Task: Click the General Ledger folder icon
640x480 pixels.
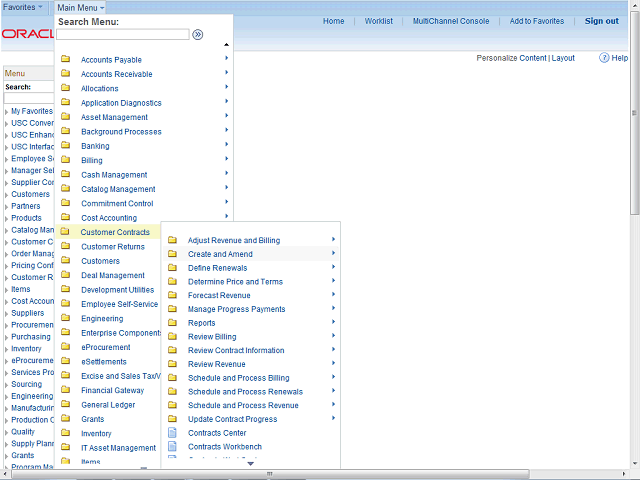Action: 65,405
